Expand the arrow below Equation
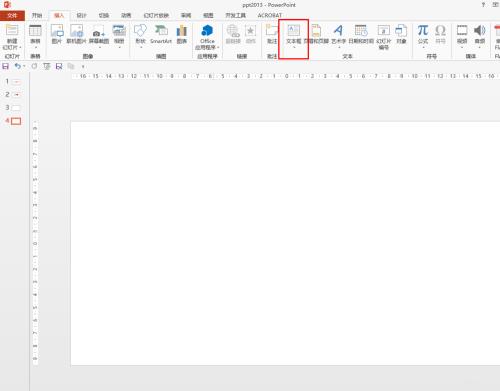 pos(423,47)
